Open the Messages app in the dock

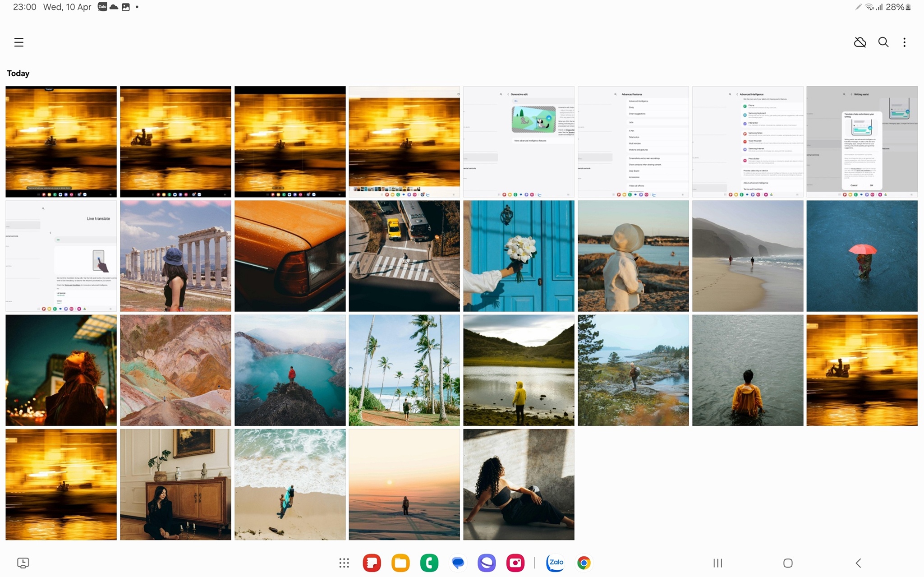[x=458, y=563]
